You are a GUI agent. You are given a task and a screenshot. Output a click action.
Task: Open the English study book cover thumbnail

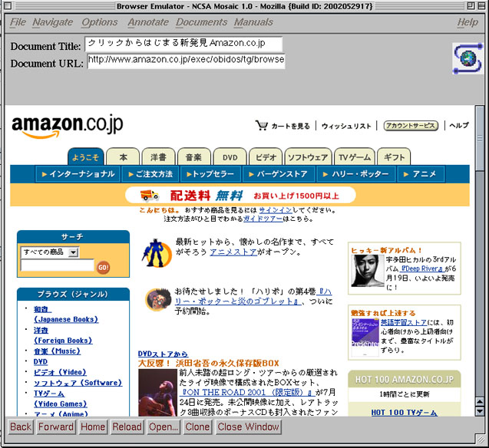point(365,337)
